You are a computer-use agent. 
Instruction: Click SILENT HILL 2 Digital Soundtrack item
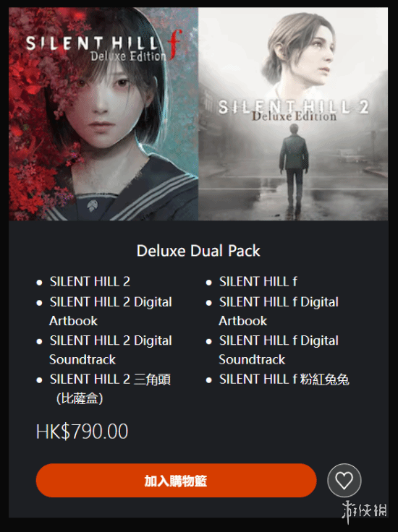coord(111,350)
